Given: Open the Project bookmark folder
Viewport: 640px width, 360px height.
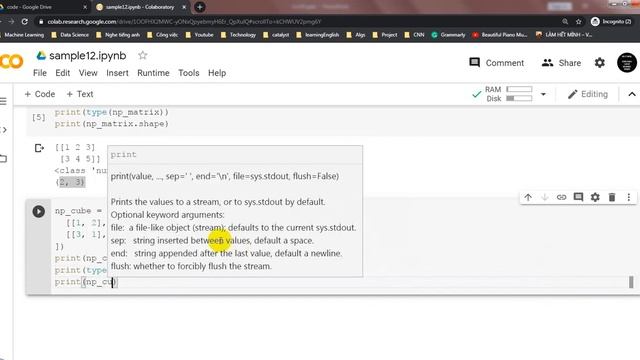Looking at the screenshot, I should (x=385, y=35).
